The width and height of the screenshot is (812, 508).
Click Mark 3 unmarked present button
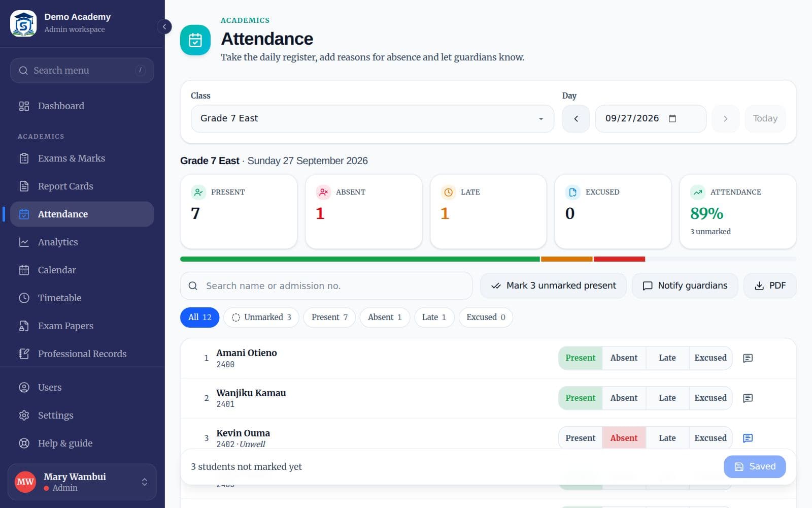click(x=553, y=286)
